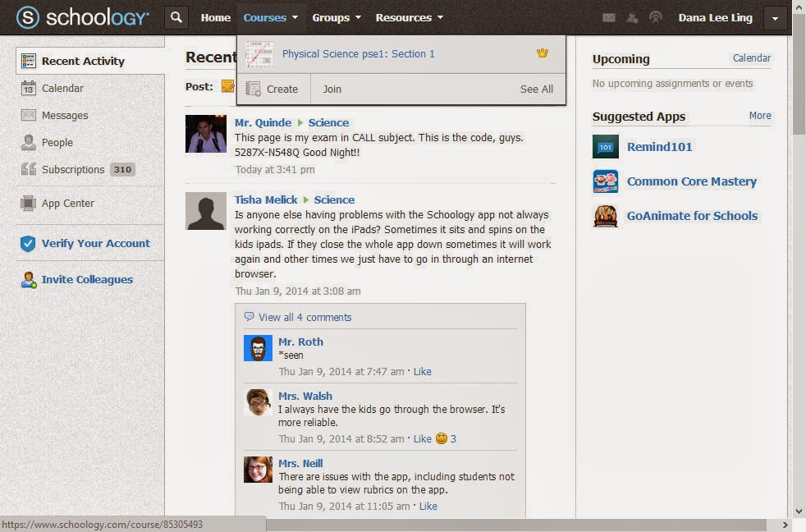
Task: Switch to the Home menu item
Action: coord(215,17)
